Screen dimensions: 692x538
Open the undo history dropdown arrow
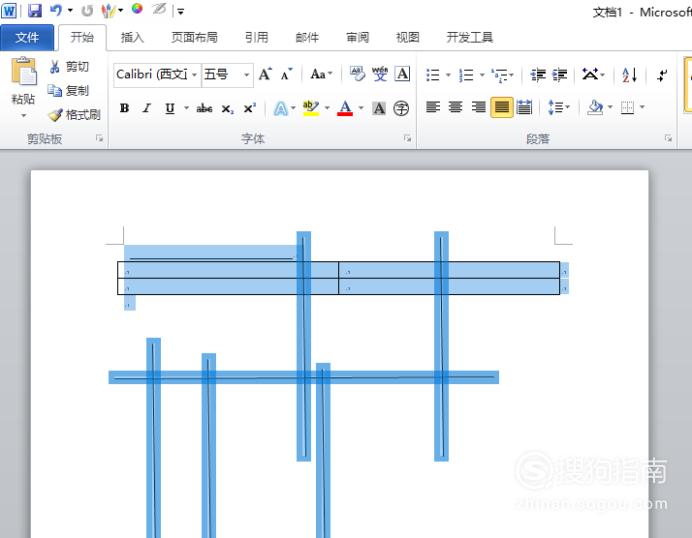point(70,11)
